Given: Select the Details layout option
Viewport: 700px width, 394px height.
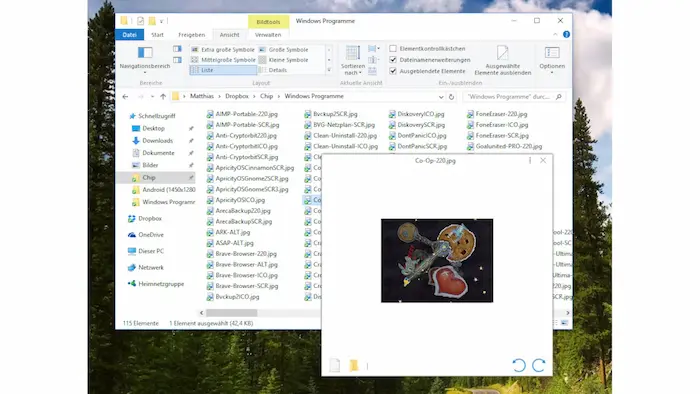Looking at the screenshot, I should pyautogui.click(x=273, y=70).
